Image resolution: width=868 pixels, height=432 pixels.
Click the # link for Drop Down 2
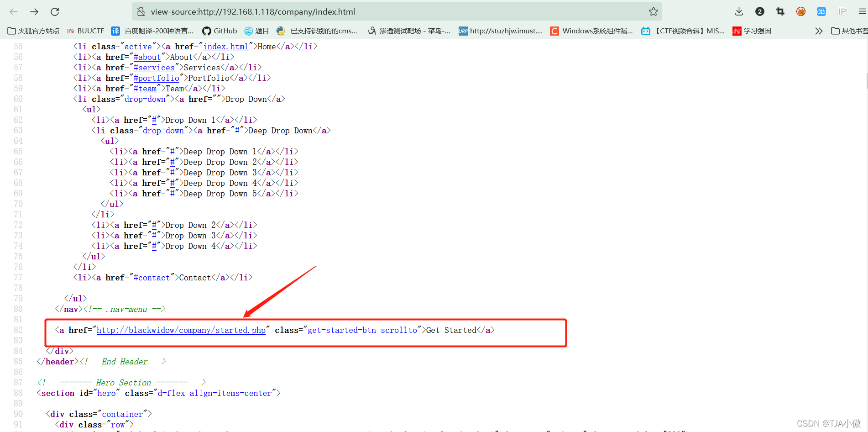click(x=154, y=225)
